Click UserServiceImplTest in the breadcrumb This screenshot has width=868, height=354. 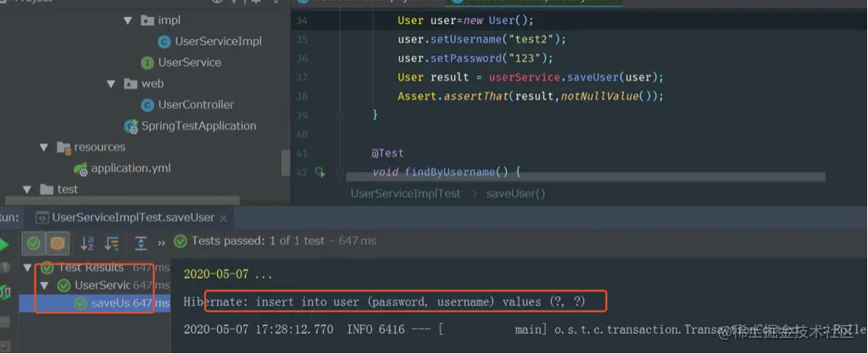tap(406, 194)
